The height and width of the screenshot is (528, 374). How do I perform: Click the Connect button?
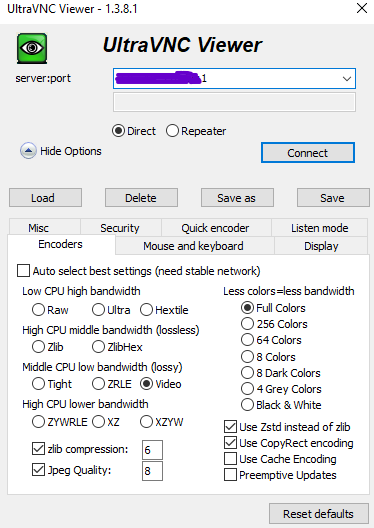click(308, 153)
